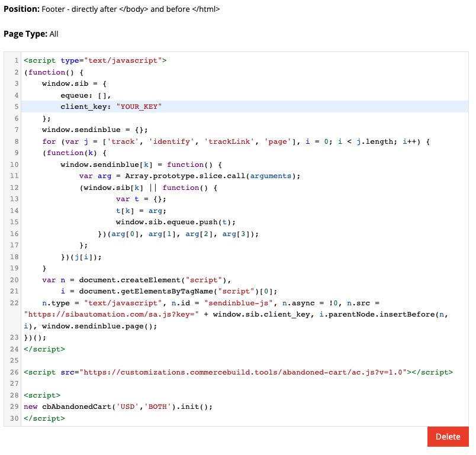Click the "sendinblue-js" id string
476x455 pixels.
tap(239, 303)
